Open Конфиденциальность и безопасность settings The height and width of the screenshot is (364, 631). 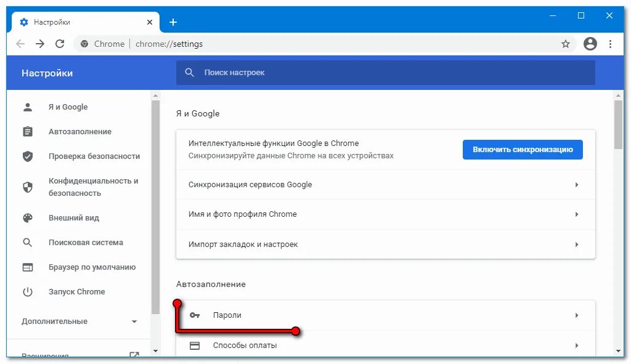click(x=94, y=187)
